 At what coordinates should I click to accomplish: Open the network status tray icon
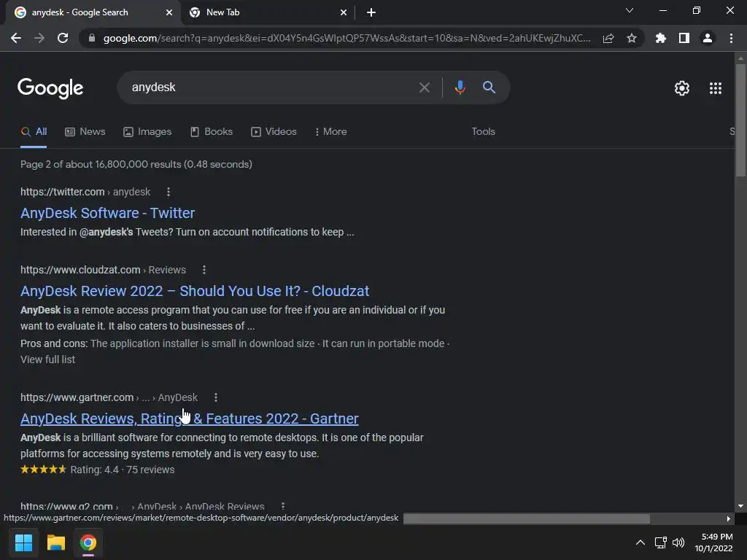point(660,542)
